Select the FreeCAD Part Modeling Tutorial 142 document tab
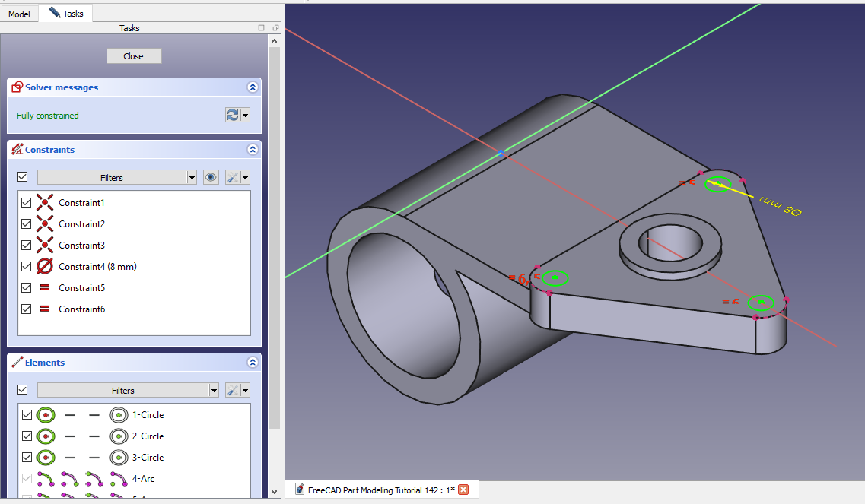 pyautogui.click(x=380, y=490)
